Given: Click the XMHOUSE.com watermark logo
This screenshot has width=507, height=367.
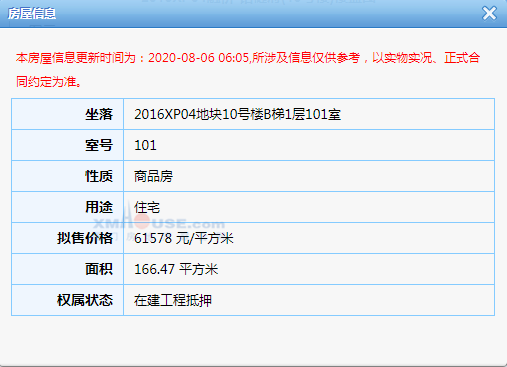Looking at the screenshot, I should 159,223.
